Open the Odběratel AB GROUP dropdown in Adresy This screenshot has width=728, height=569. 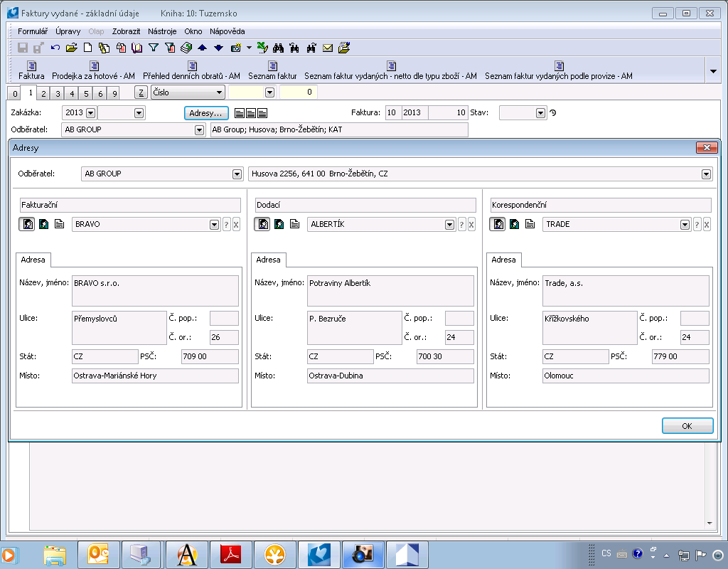(237, 174)
